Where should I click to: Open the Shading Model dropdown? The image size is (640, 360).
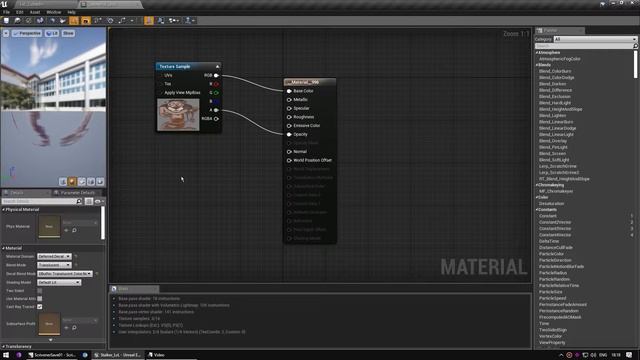[x=59, y=282]
